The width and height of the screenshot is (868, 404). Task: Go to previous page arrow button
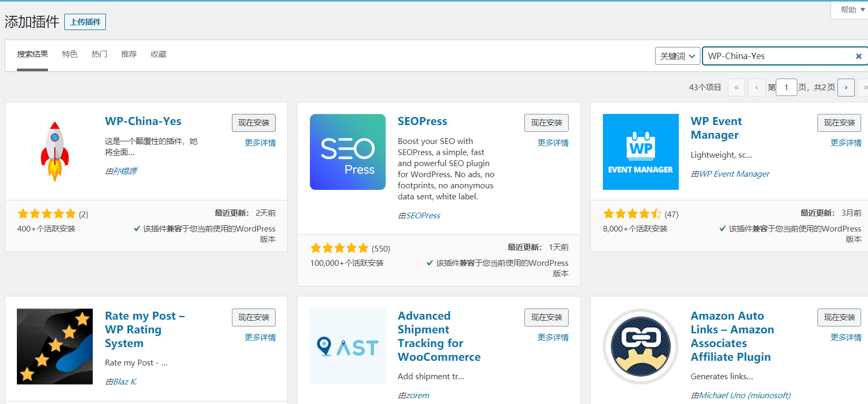pos(756,88)
